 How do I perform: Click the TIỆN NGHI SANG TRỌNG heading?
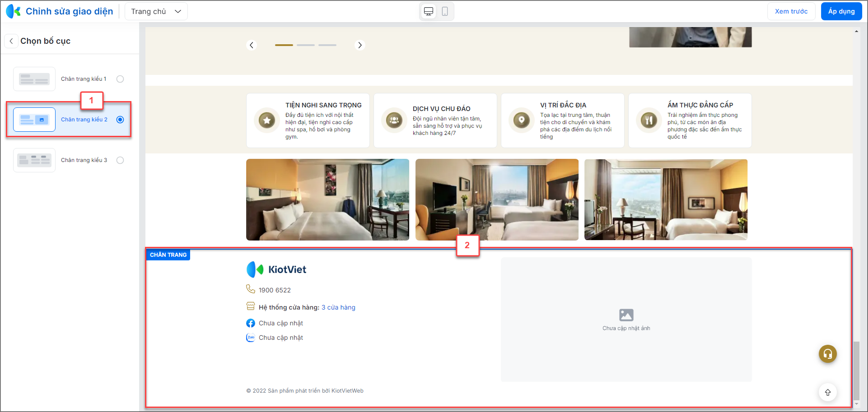point(323,105)
